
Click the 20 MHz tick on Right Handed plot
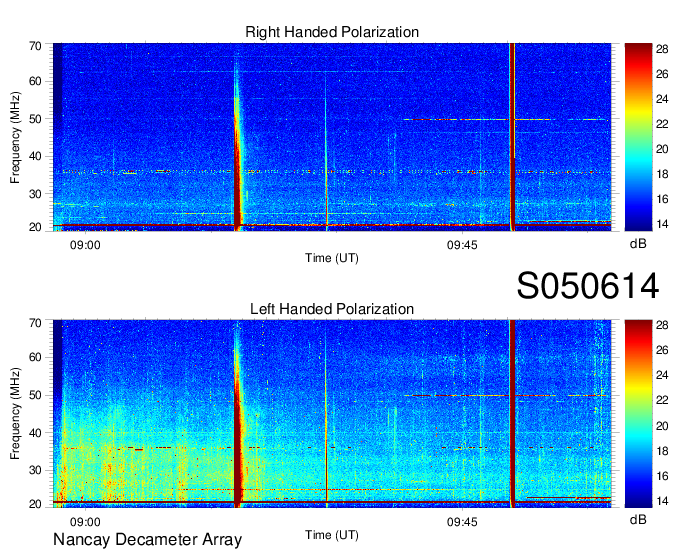click(35, 227)
